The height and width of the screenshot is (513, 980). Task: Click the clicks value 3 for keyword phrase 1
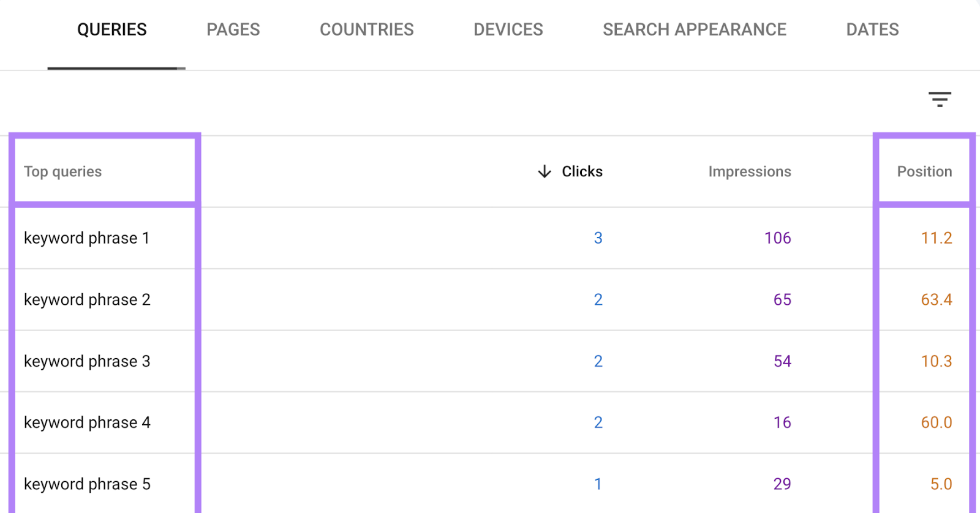(598, 238)
